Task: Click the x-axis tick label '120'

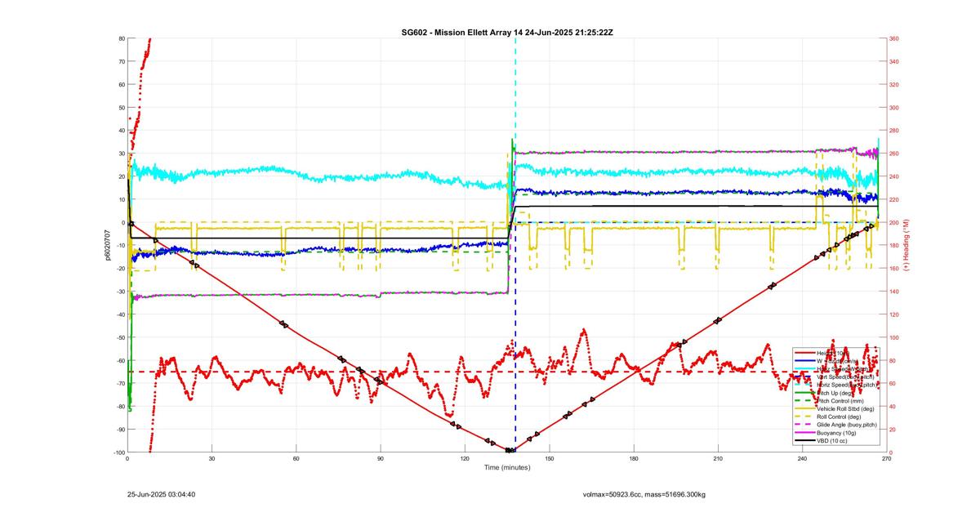Action: coord(465,458)
